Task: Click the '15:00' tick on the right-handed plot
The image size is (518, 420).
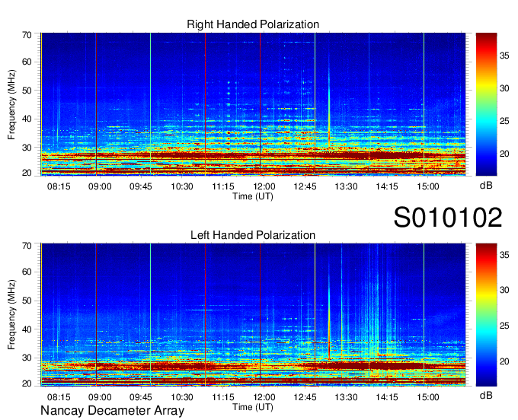Action: click(x=428, y=186)
